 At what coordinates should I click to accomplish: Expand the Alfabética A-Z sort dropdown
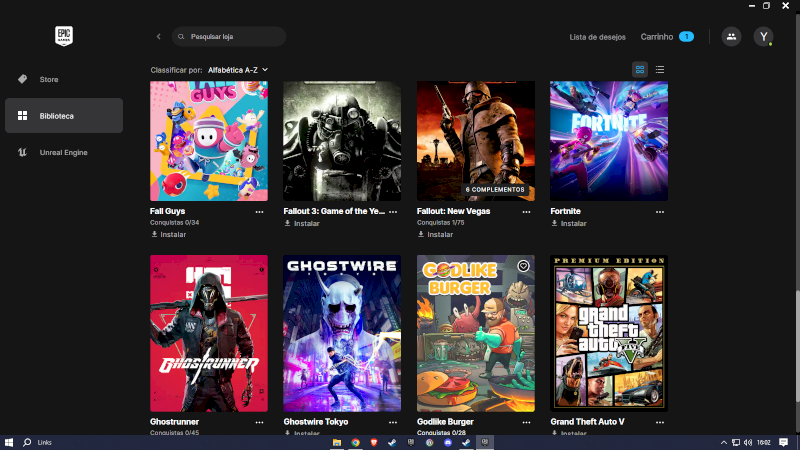[x=238, y=70]
